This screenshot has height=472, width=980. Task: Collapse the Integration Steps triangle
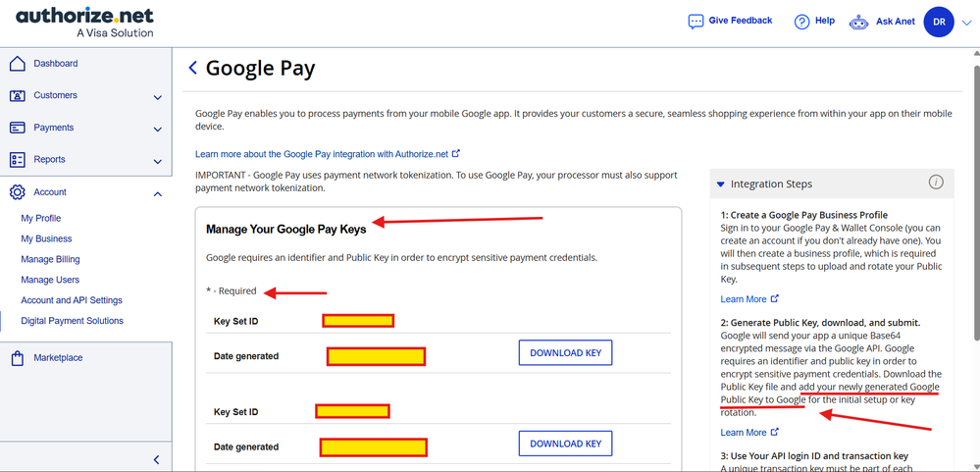pos(721,184)
